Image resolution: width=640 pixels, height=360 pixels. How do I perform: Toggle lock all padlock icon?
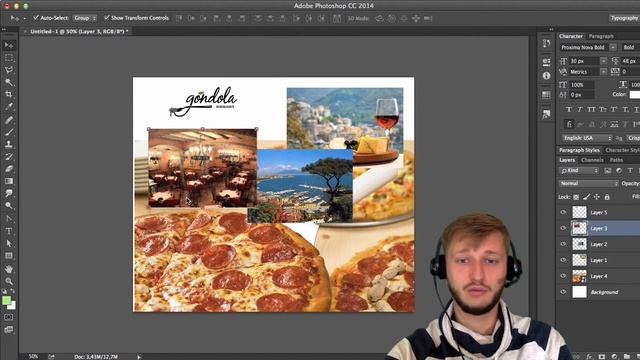click(x=607, y=197)
